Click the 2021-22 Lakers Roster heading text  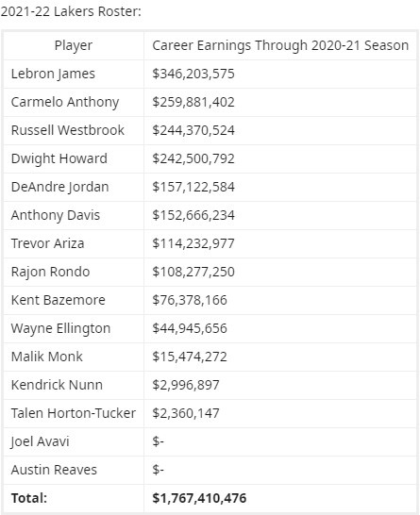pos(71,11)
